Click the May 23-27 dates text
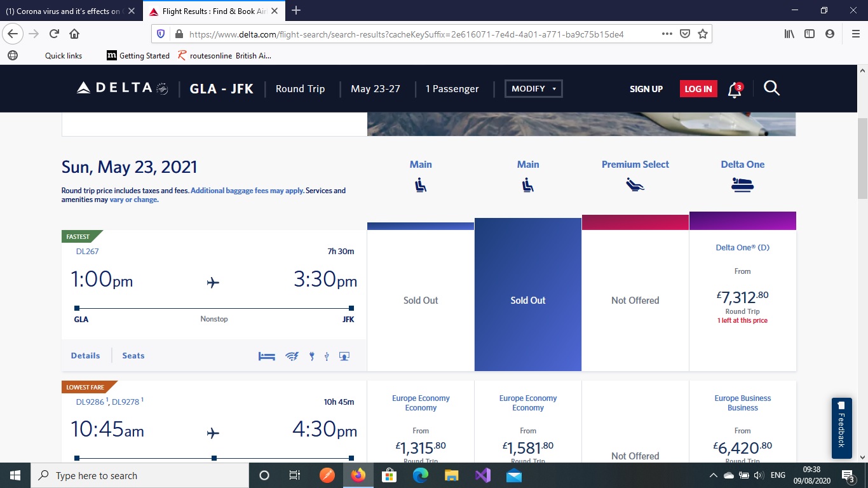The height and width of the screenshot is (488, 868). 376,89
